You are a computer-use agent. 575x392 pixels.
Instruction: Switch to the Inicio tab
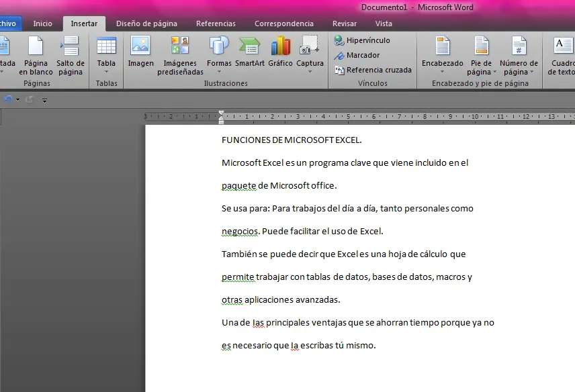click(x=42, y=23)
